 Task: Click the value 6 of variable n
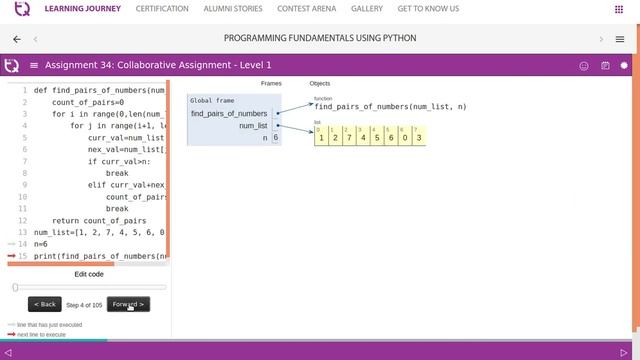276,138
